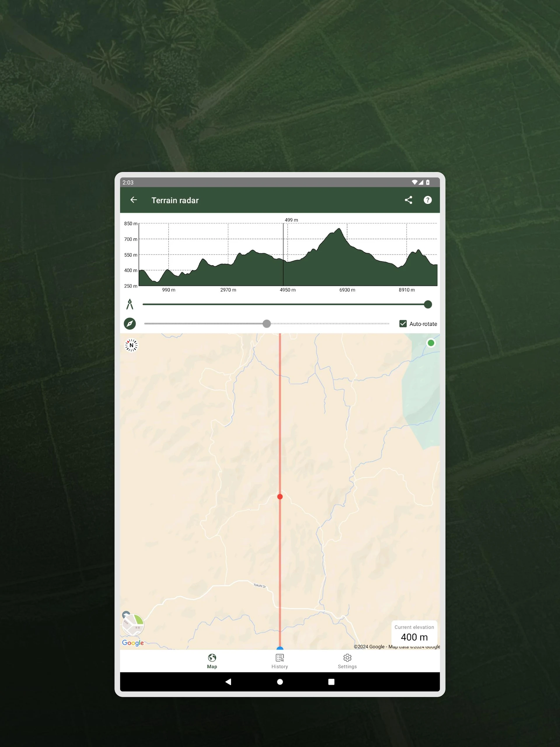This screenshot has width=560, height=747.
Task: Select the red marker on the map line
Action: (280, 496)
